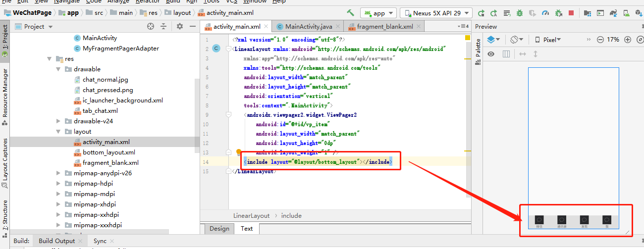644x249 pixels.
Task: Zoom in the preview with plus icon
Action: click(x=628, y=40)
